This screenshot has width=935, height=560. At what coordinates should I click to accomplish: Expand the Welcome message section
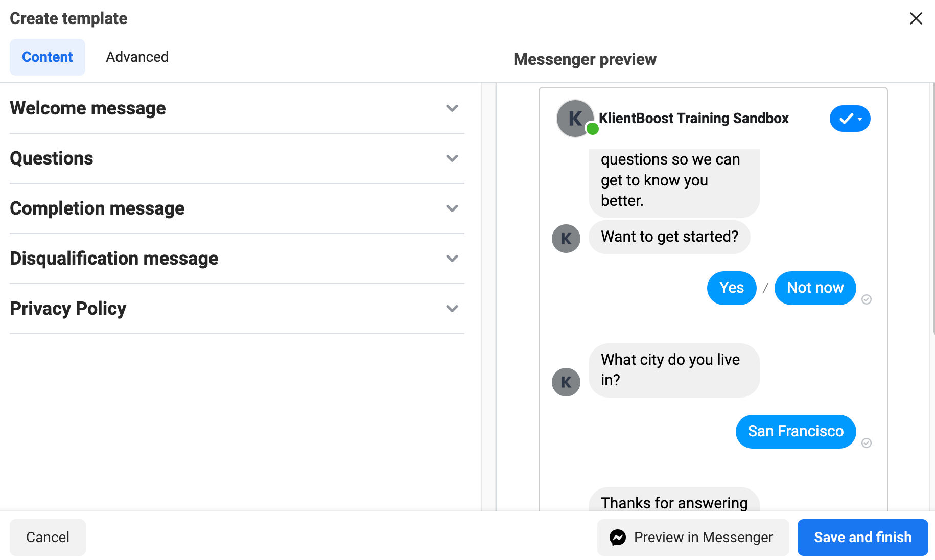click(452, 108)
